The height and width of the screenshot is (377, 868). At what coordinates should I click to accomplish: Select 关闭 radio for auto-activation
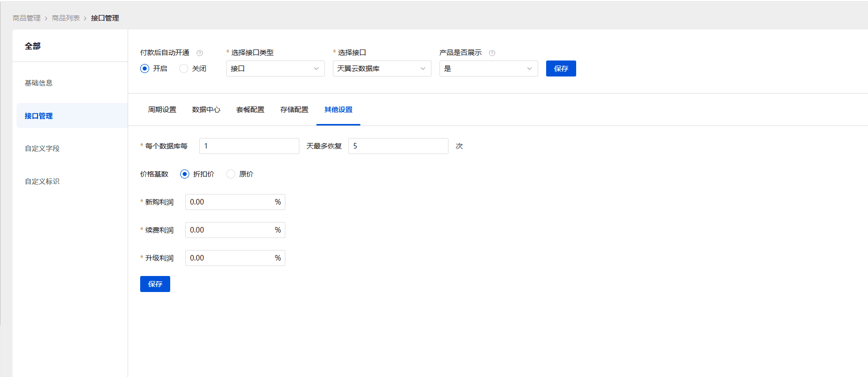coord(184,68)
